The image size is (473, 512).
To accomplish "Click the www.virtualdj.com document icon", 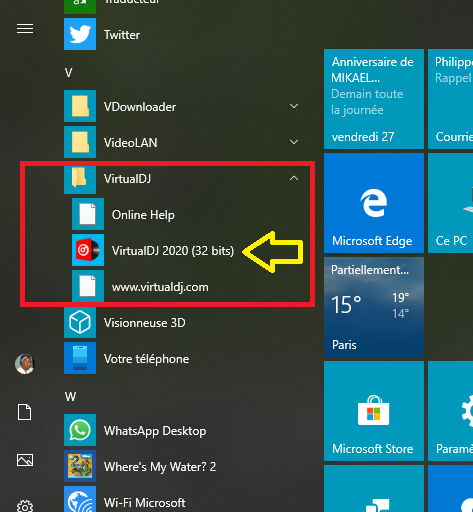I will [88, 286].
